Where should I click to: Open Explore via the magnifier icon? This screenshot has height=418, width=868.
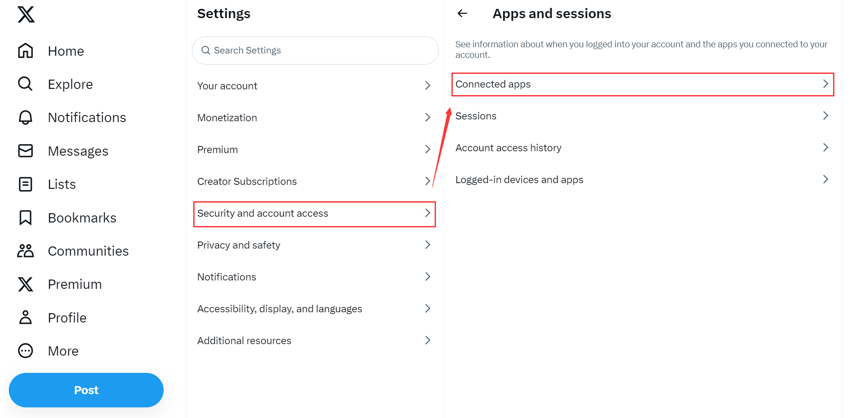(x=26, y=84)
